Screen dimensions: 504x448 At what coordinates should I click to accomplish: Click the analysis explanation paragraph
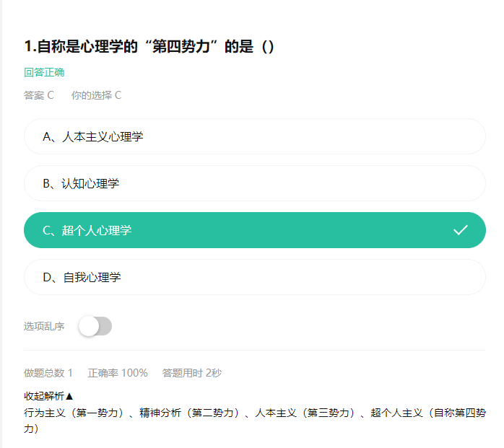pos(255,421)
